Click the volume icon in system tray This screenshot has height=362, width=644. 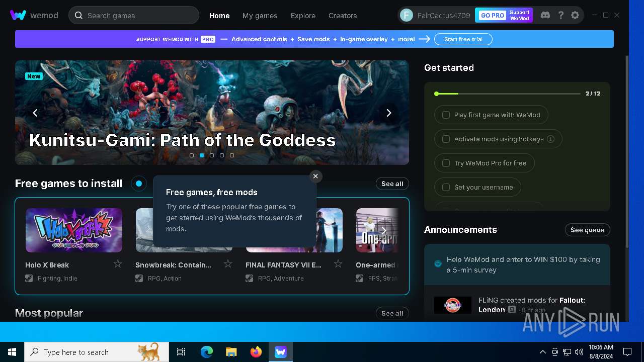(579, 352)
